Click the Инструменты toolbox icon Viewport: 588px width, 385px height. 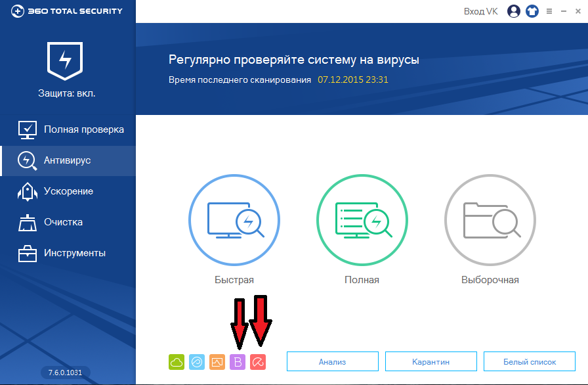pos(28,254)
